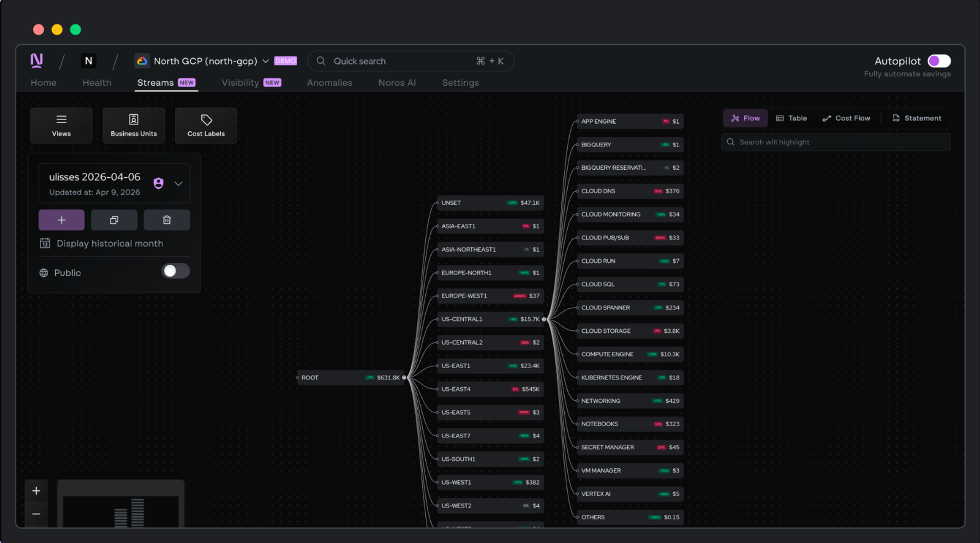Select the NOTEBOOKS node
Viewport: 980px width, 543px height.
coord(630,424)
